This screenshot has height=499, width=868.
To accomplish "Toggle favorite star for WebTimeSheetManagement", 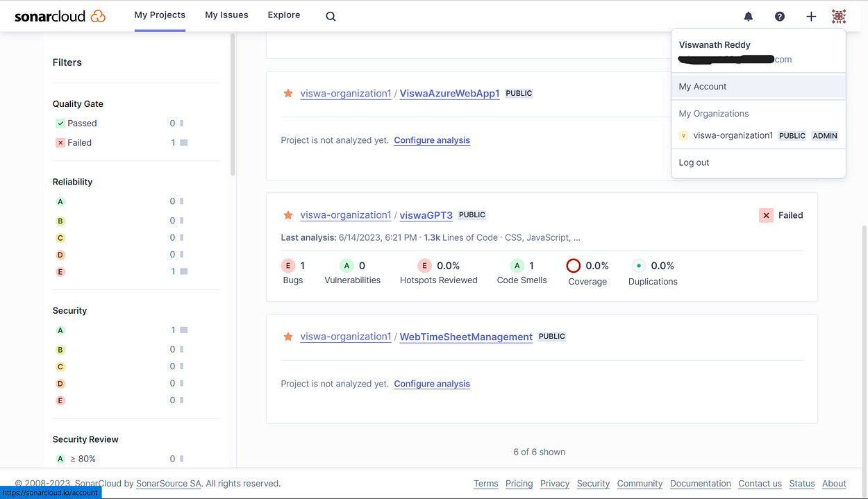I will pyautogui.click(x=287, y=337).
